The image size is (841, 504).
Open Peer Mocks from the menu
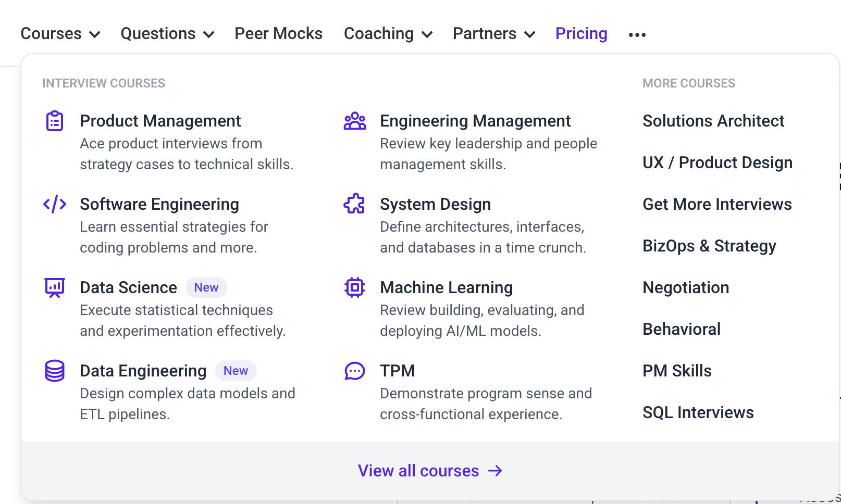coord(278,33)
